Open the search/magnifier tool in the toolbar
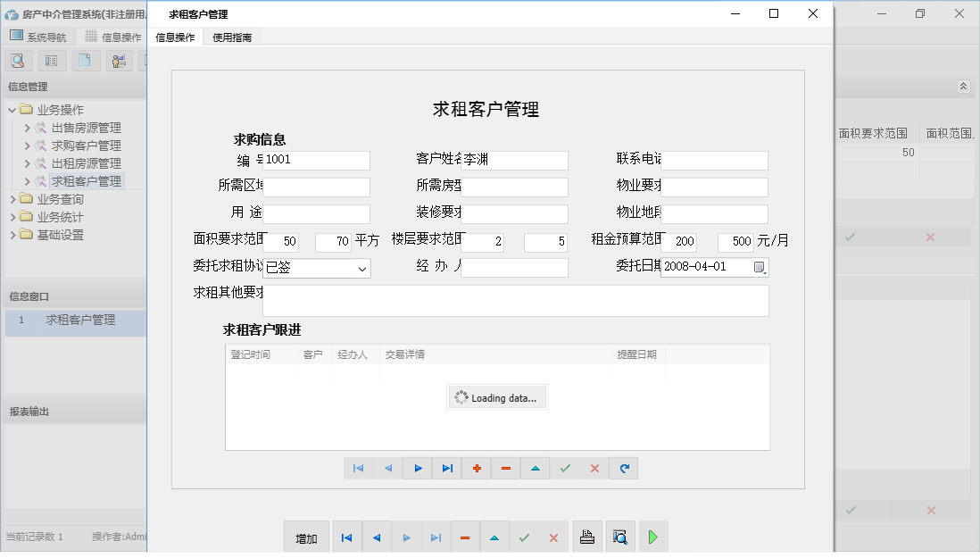980x558 pixels. [18, 60]
